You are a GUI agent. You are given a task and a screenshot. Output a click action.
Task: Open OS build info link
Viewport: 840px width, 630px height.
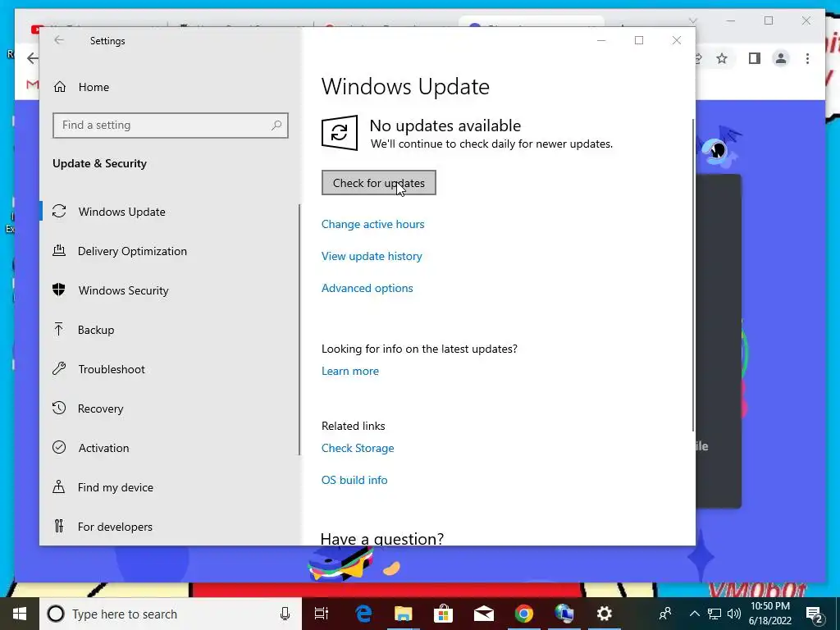point(354,480)
